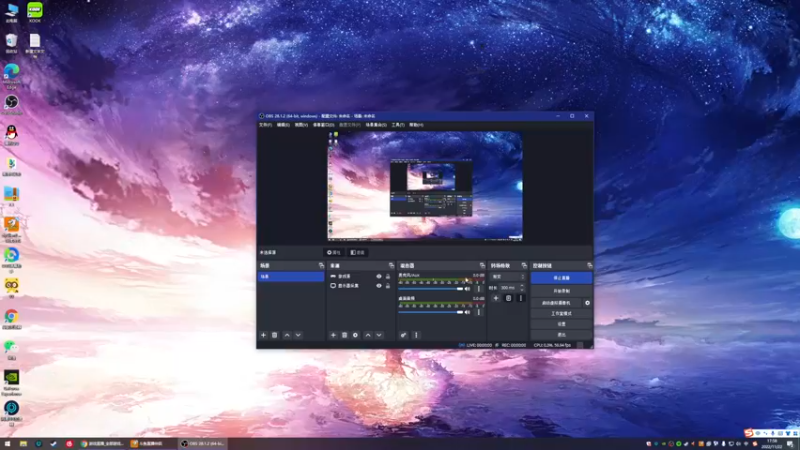Click the blue Stop Streaming button

click(x=561, y=278)
